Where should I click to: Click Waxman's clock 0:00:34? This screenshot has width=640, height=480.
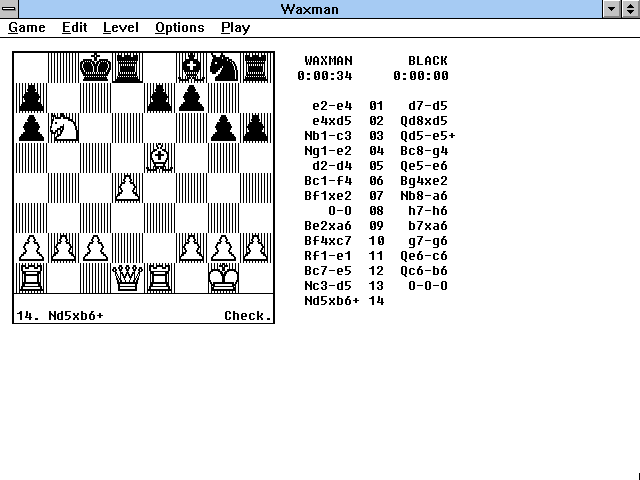click(324, 76)
